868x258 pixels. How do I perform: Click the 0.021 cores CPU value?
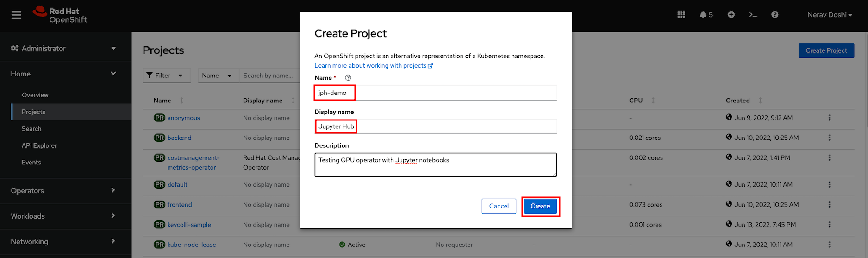pos(645,138)
